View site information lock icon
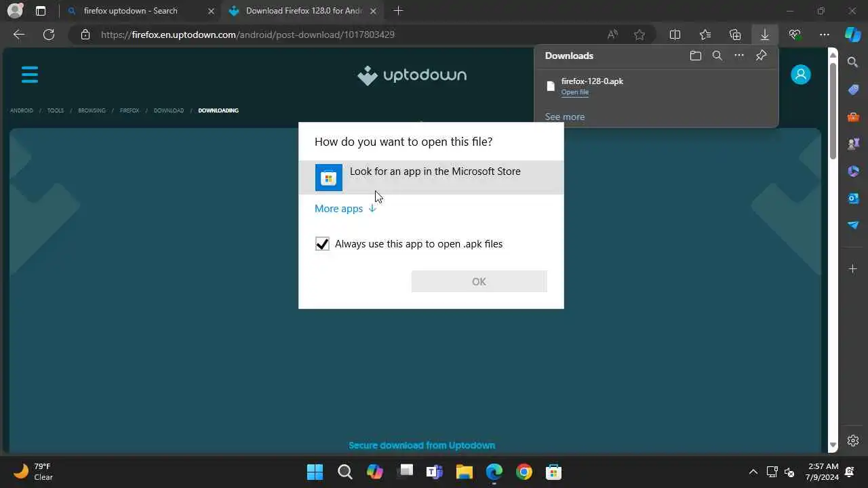Screen dimensions: 868x488 [x=85, y=35]
